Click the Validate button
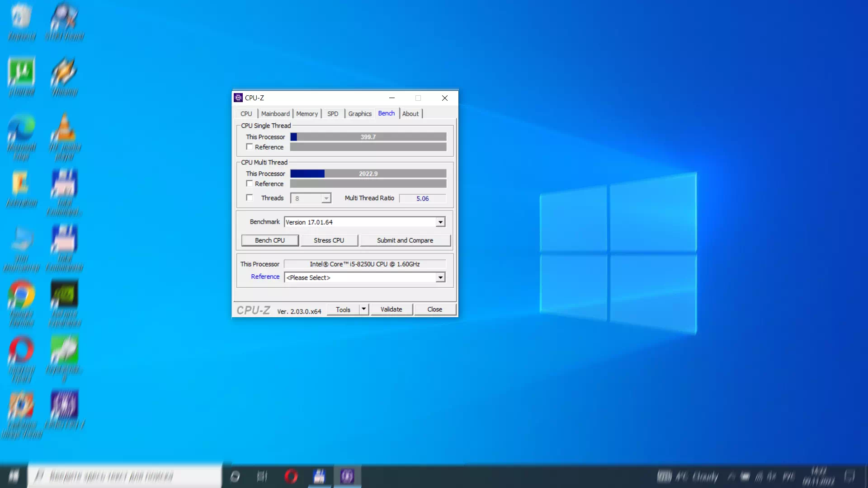The width and height of the screenshot is (868, 488). [392, 309]
